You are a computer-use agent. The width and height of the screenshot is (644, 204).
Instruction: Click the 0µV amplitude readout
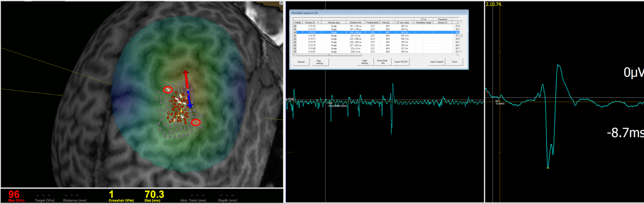pyautogui.click(x=633, y=73)
